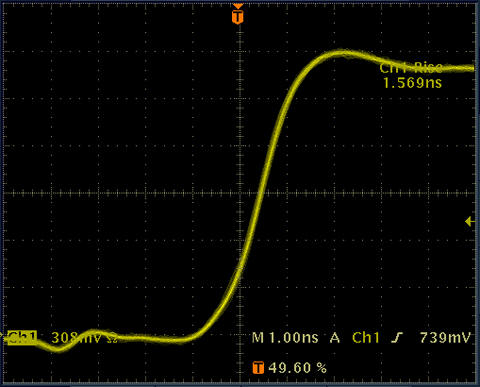480x387 pixels.
Task: Click the Ch1 Rise measurement label
Action: click(411, 68)
